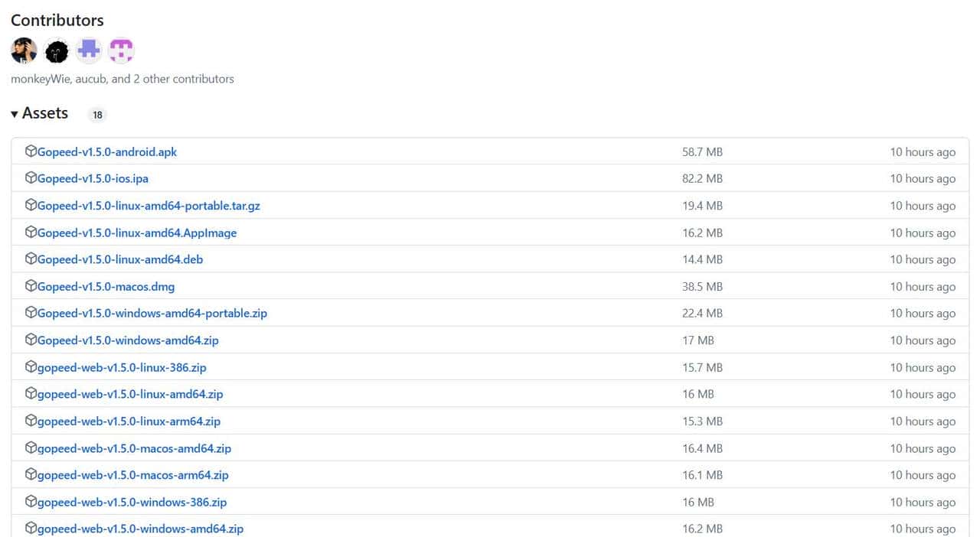This screenshot has width=980, height=537.
Task: Click the package icon next to Gopeed-v1.5.0-macos.dmg
Action: (x=31, y=286)
